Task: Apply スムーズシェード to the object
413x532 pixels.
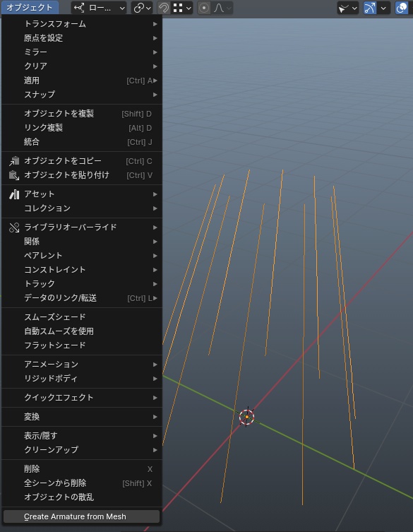Action: [x=82, y=317]
